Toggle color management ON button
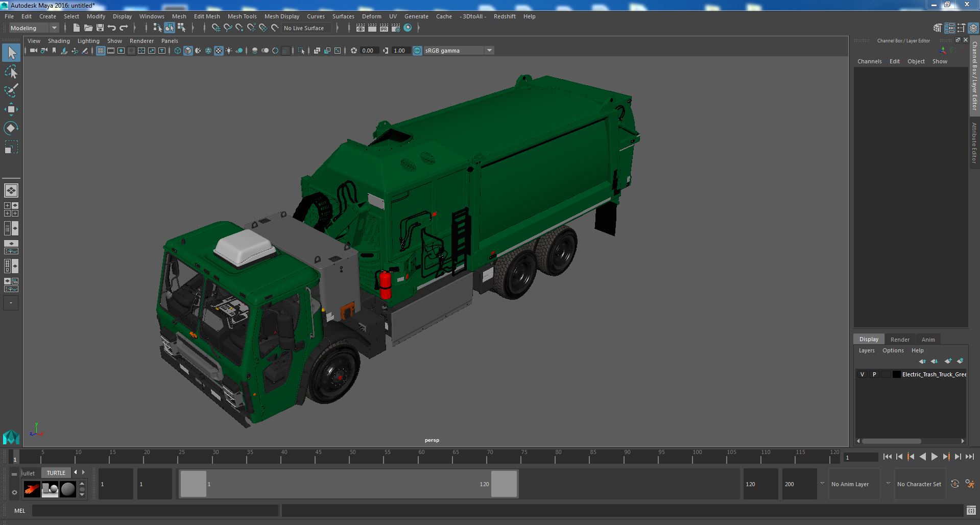The width and height of the screenshot is (980, 525). [x=417, y=51]
